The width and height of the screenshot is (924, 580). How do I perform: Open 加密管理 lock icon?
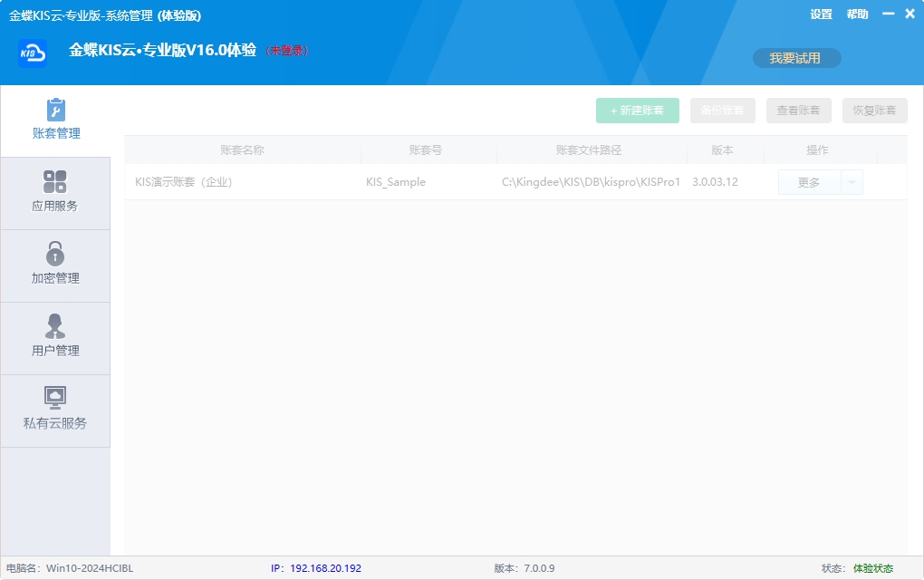(55, 254)
